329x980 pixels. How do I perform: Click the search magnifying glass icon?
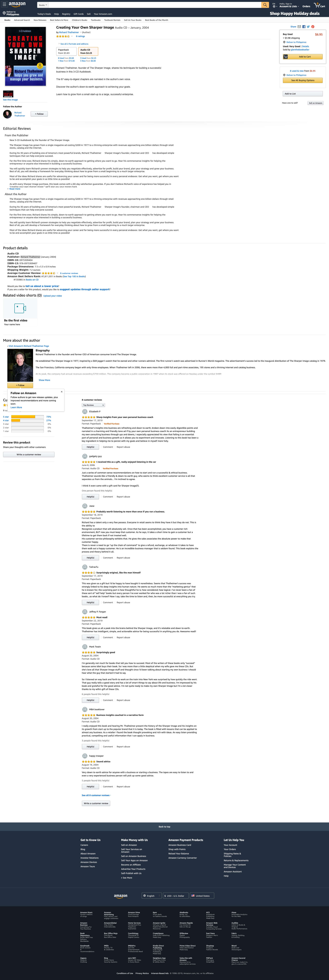(263, 5)
